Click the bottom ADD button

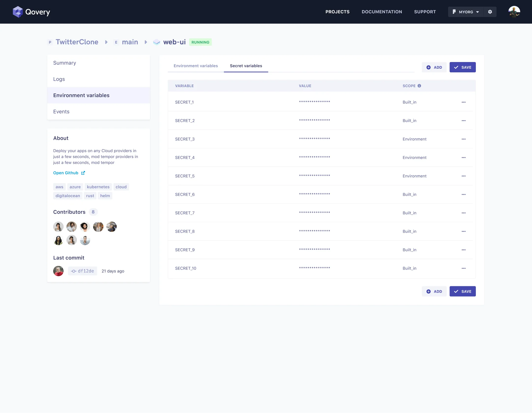tap(434, 291)
